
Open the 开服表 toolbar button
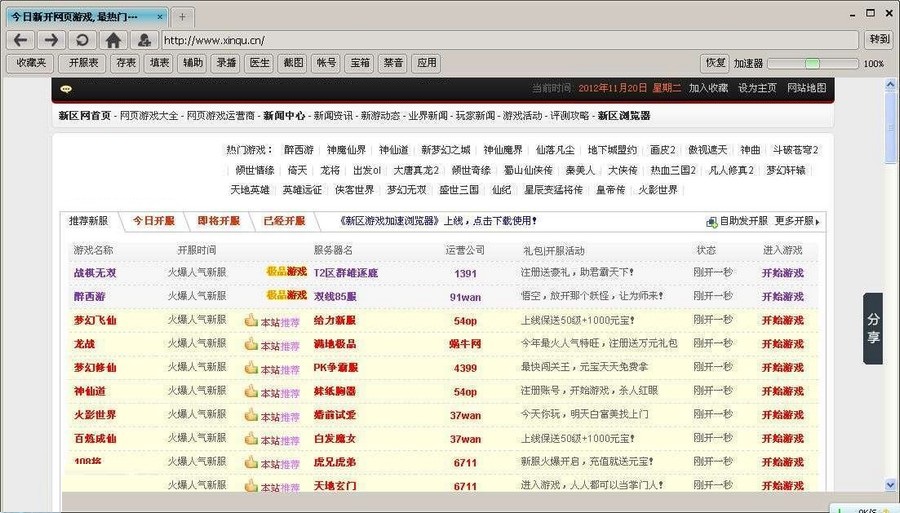click(x=83, y=63)
